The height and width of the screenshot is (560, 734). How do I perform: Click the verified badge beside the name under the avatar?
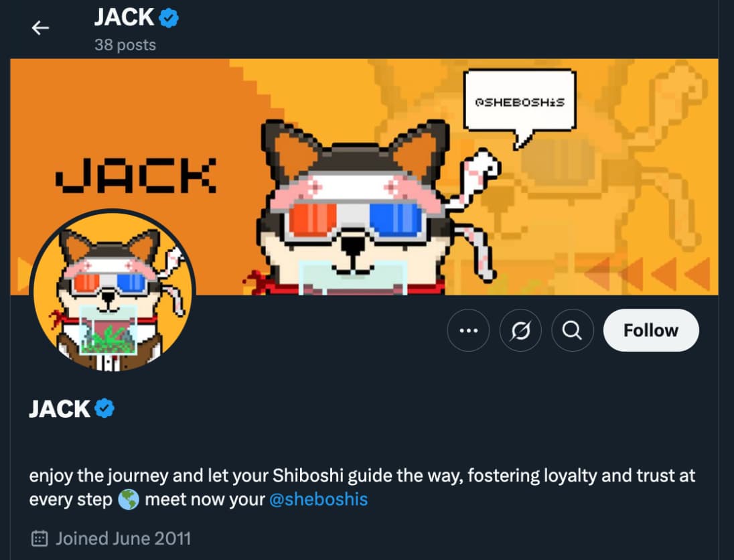[104, 409]
